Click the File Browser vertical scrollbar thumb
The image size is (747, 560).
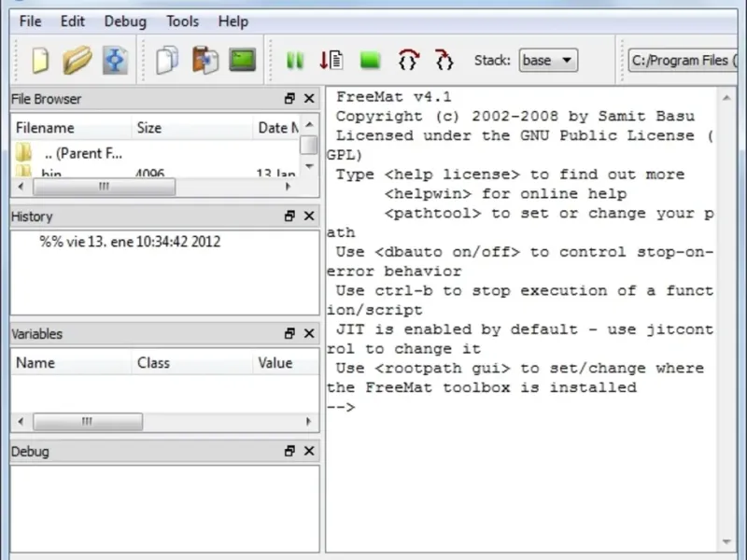coord(309,146)
